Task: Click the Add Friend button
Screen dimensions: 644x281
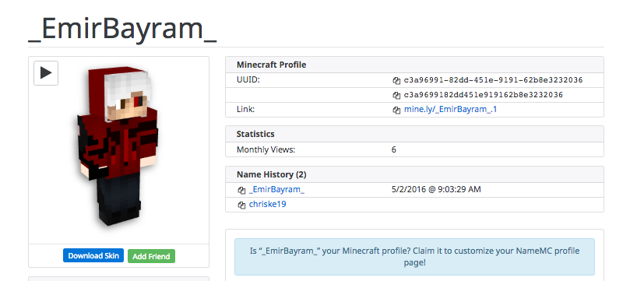Action: point(151,256)
